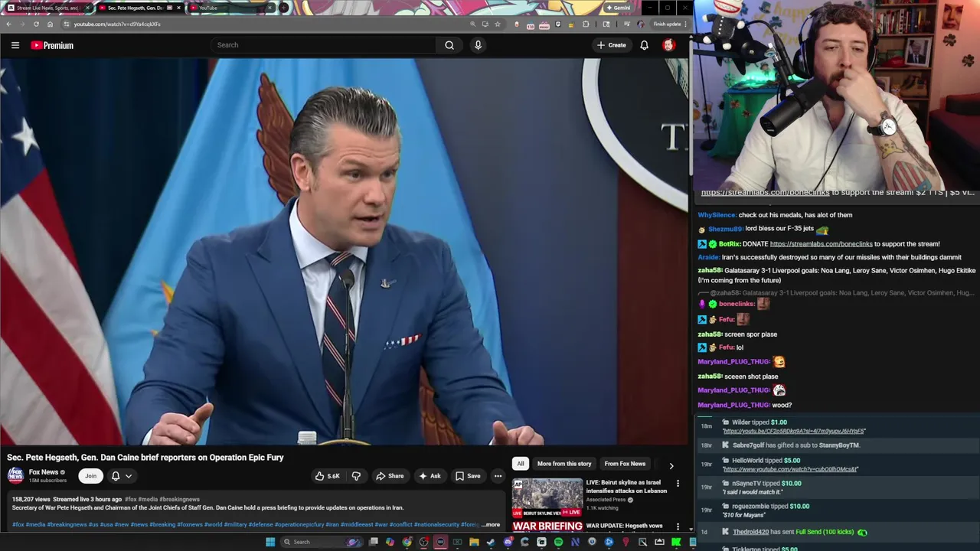Image resolution: width=980 pixels, height=551 pixels.
Task: Select the All filter chip
Action: point(521,464)
